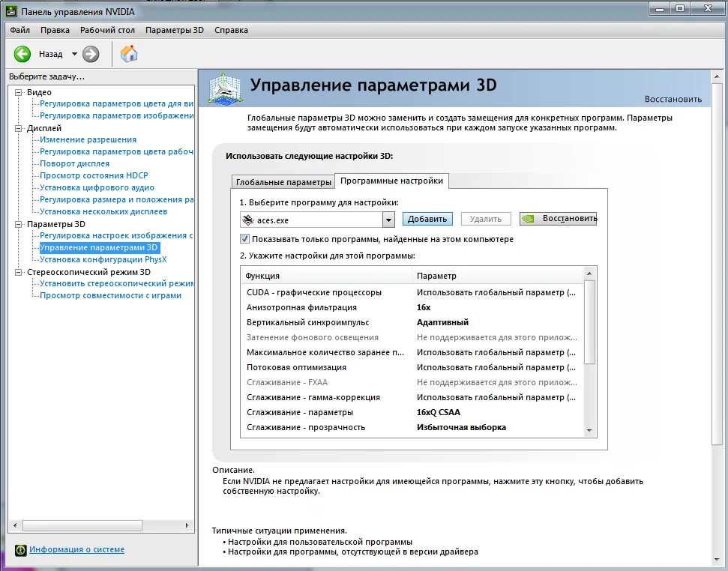This screenshot has width=728, height=571.
Task: Click the 3D settings header image icon
Action: tap(224, 88)
